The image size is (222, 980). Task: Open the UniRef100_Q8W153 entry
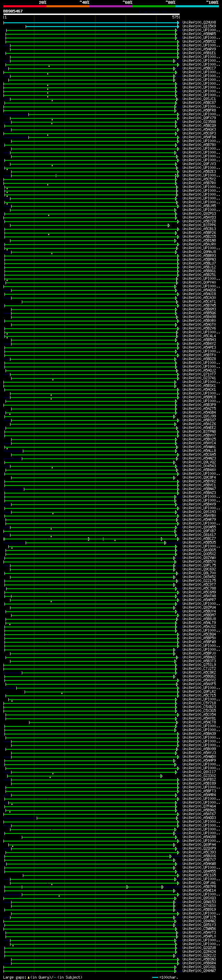(x=199, y=902)
